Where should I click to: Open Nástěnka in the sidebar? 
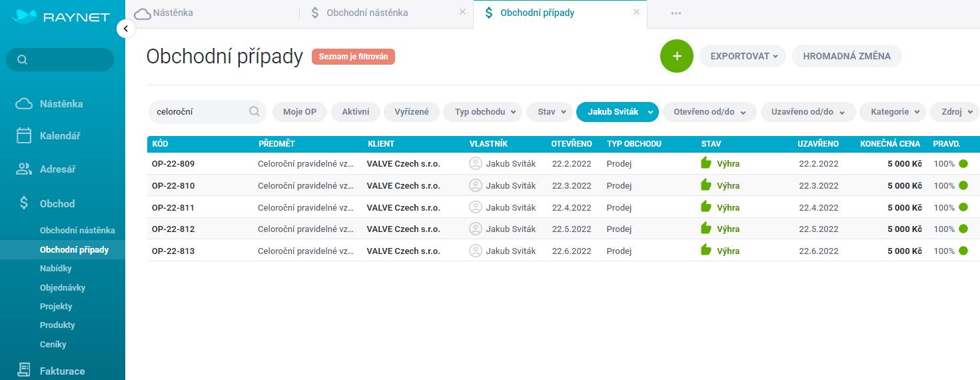click(x=61, y=104)
